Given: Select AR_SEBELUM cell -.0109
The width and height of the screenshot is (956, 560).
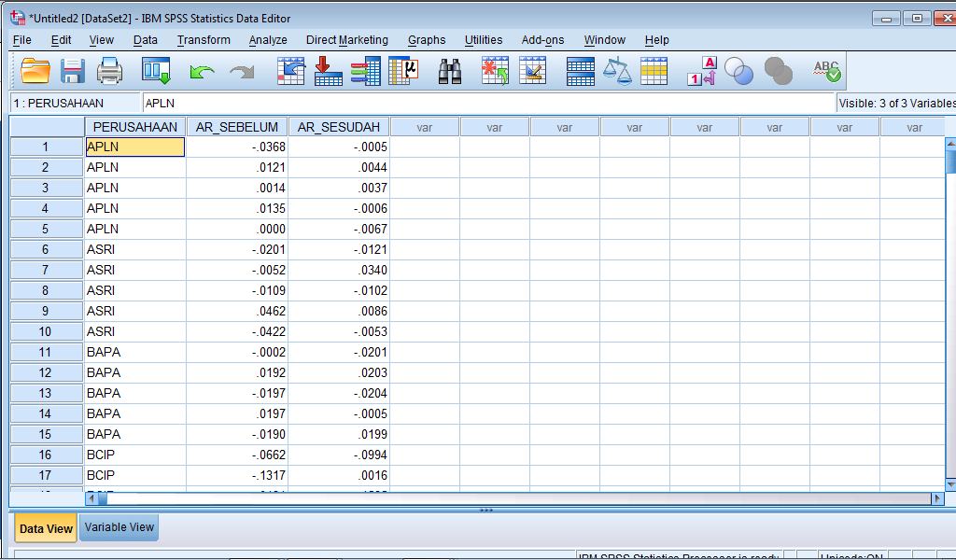Looking at the screenshot, I should [x=237, y=290].
